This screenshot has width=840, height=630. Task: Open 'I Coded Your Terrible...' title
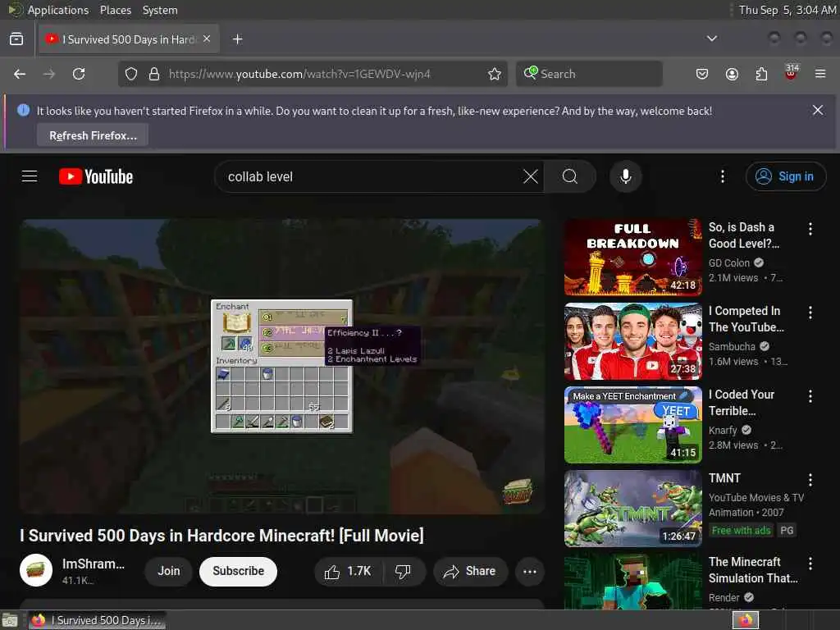(x=742, y=402)
